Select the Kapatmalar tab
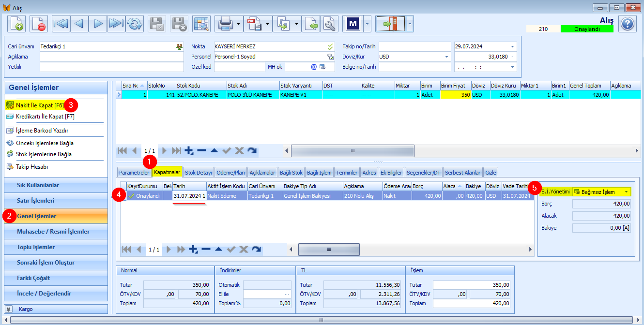This screenshot has height=325, width=644. [167, 172]
